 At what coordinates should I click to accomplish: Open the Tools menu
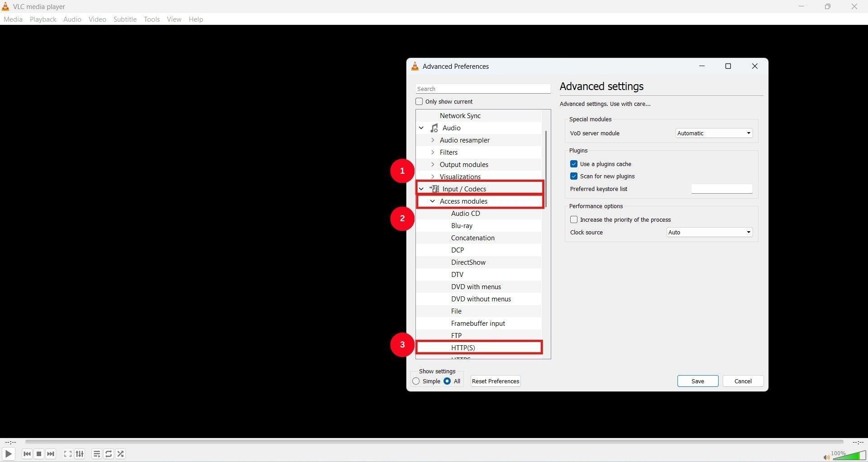151,19
